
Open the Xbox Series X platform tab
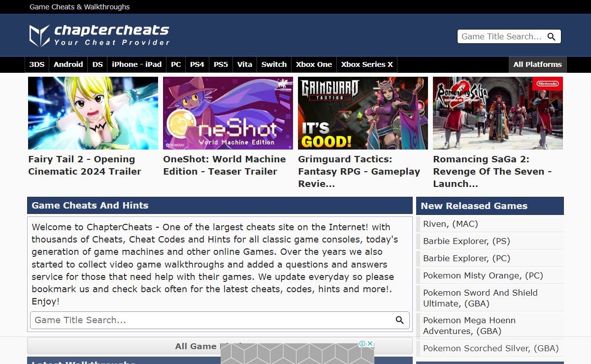pos(367,64)
